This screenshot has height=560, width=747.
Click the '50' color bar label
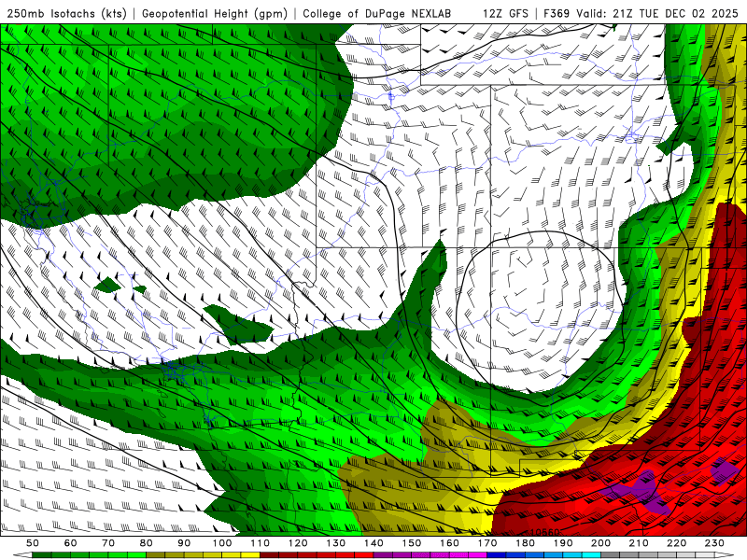[x=33, y=543]
